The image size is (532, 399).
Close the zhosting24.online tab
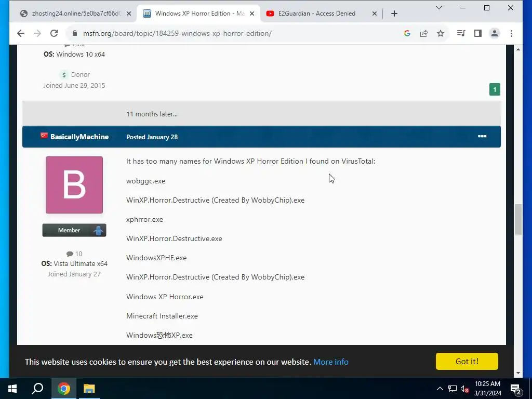tap(129, 14)
